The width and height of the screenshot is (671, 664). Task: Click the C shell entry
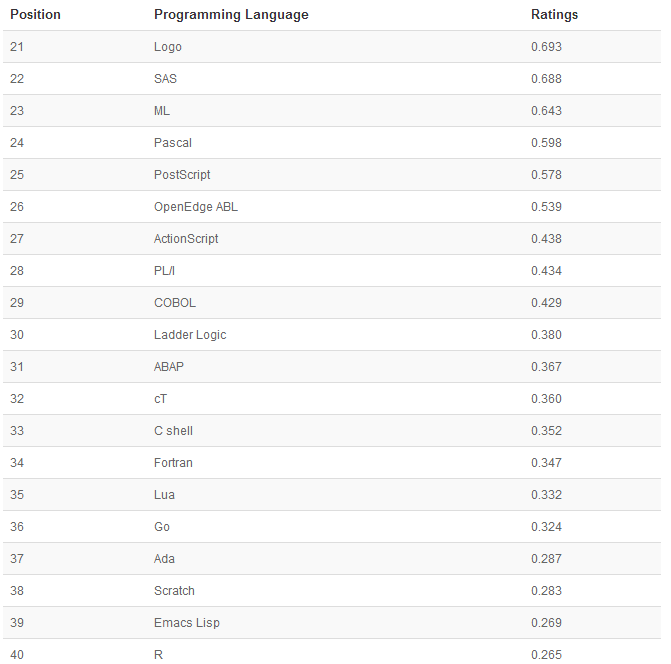coord(173,431)
